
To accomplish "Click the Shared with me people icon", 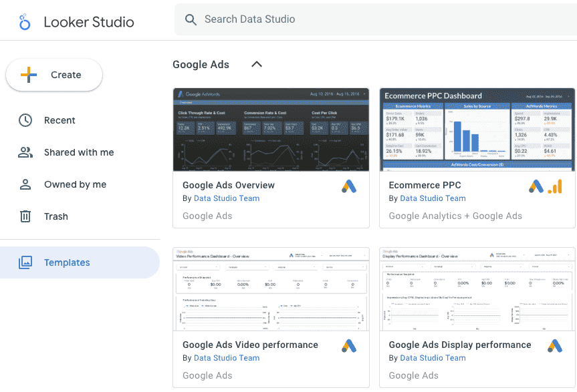I will pos(25,152).
